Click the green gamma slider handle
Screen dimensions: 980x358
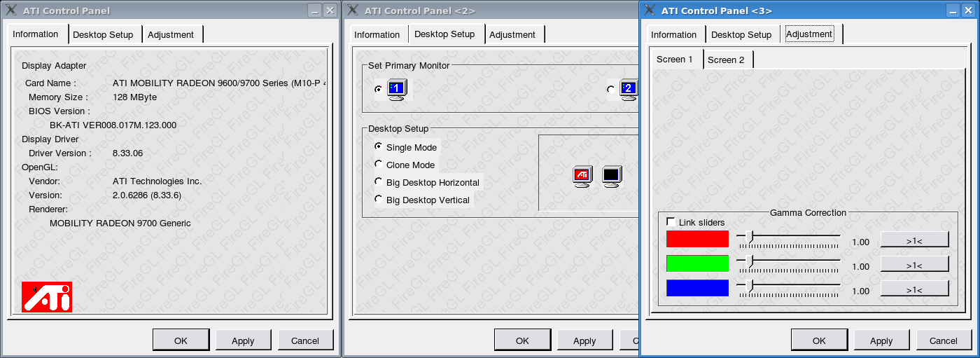coord(750,263)
